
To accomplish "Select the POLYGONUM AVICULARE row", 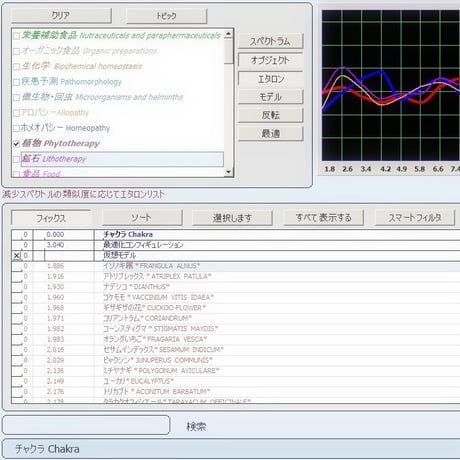I will pos(235,371).
